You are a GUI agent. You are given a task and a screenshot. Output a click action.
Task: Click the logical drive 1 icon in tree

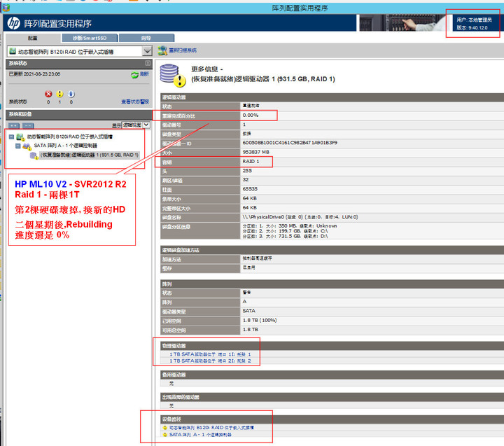[34, 155]
